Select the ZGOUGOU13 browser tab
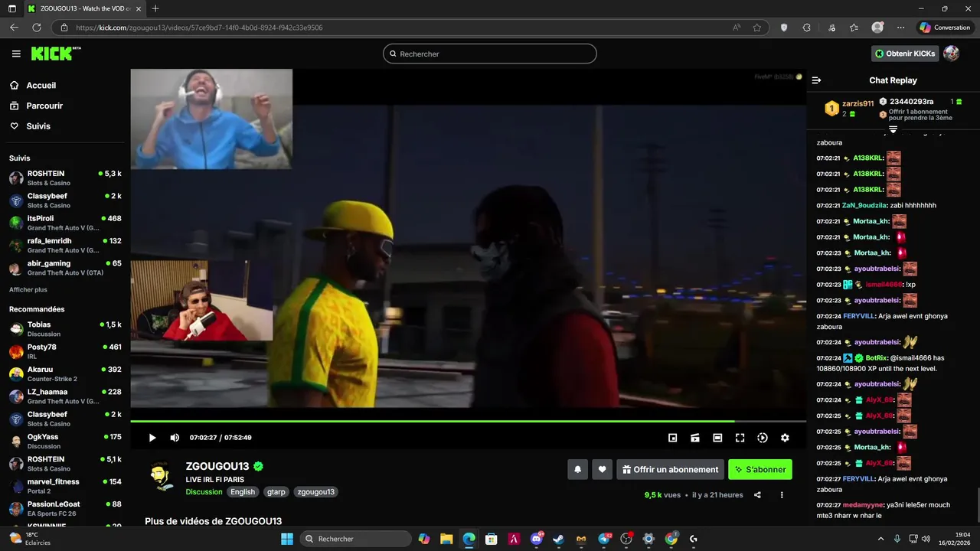The image size is (980, 551). [x=85, y=8]
